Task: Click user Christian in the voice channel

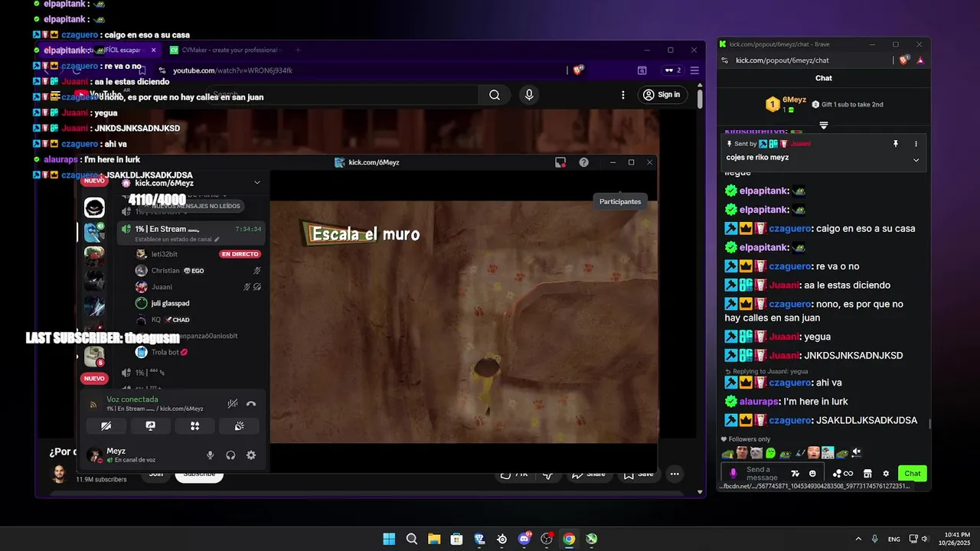Action: 198,270
